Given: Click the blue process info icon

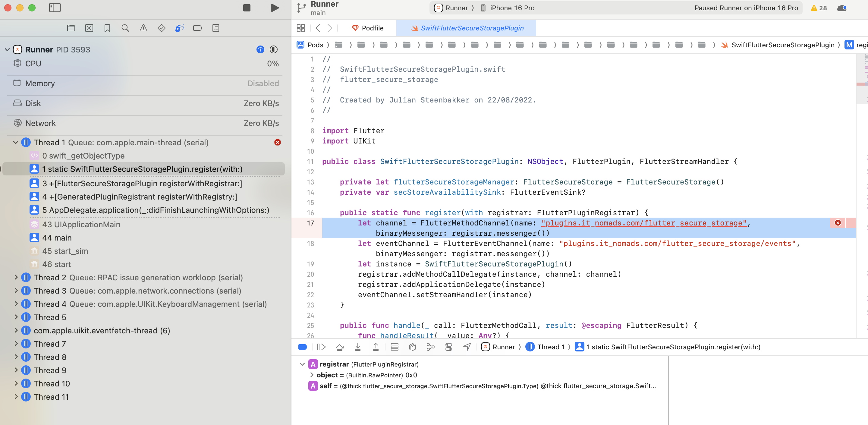Looking at the screenshot, I should 260,49.
